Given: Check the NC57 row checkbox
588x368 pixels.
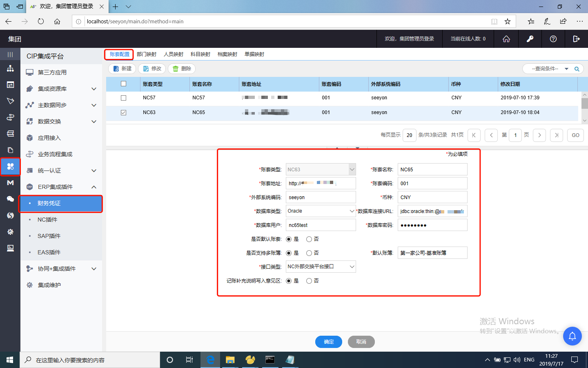Looking at the screenshot, I should click(x=123, y=98).
